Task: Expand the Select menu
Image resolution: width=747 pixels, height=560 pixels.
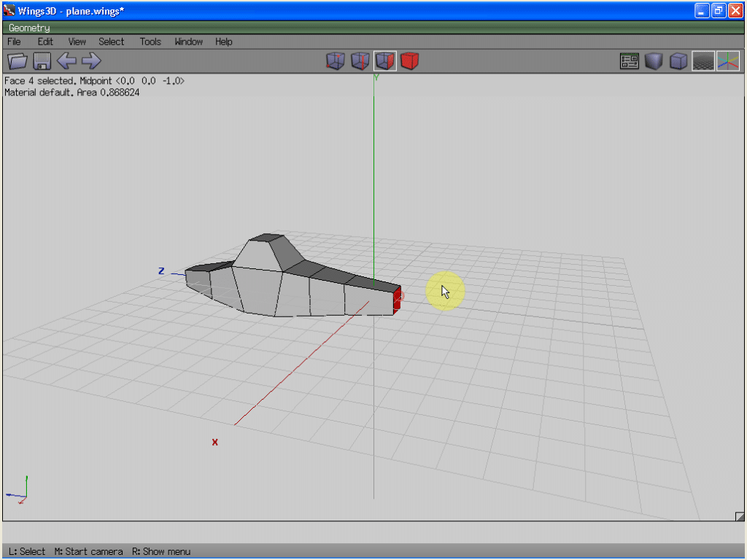Action: pyautogui.click(x=112, y=42)
